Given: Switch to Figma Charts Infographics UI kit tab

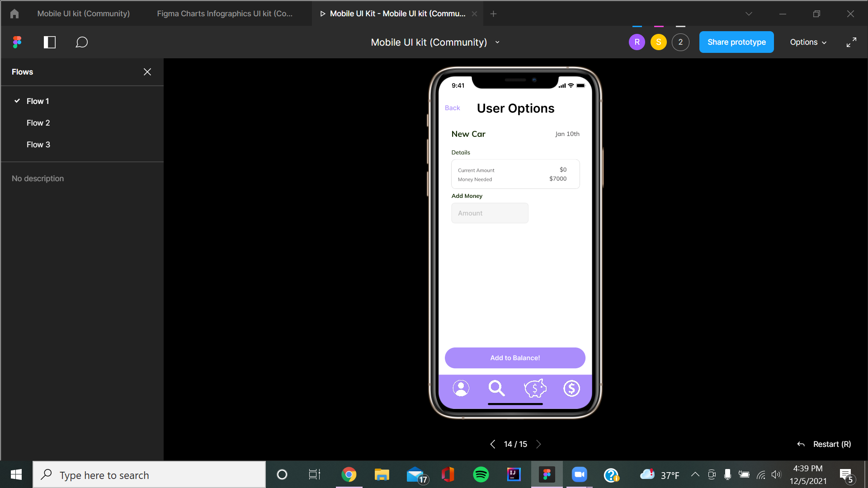Looking at the screenshot, I should 225,14.
